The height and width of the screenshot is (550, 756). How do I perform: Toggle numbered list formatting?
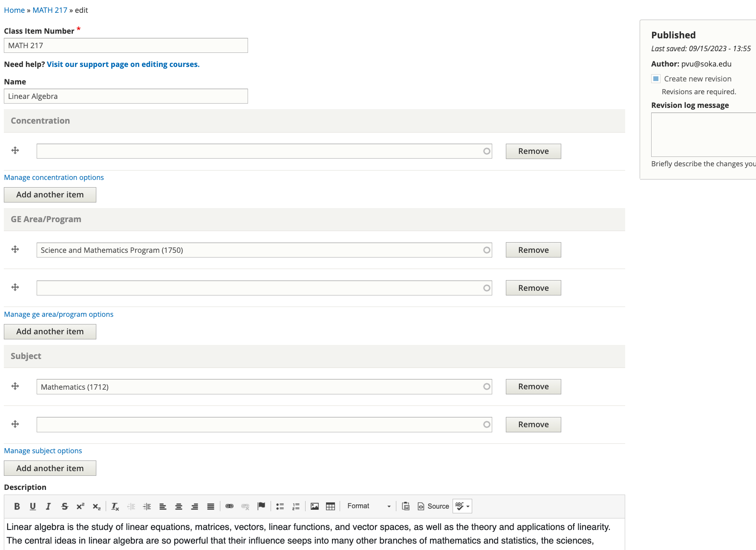[296, 506]
